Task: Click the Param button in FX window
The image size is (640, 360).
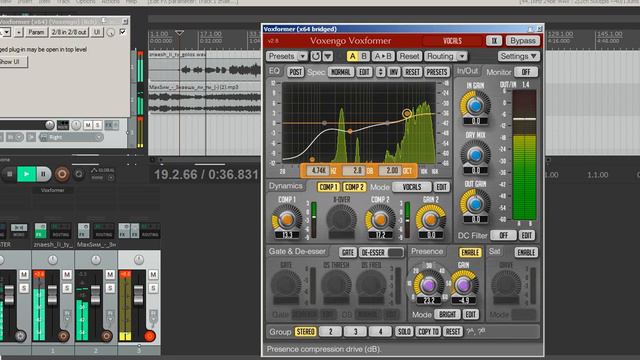Action: [x=36, y=32]
